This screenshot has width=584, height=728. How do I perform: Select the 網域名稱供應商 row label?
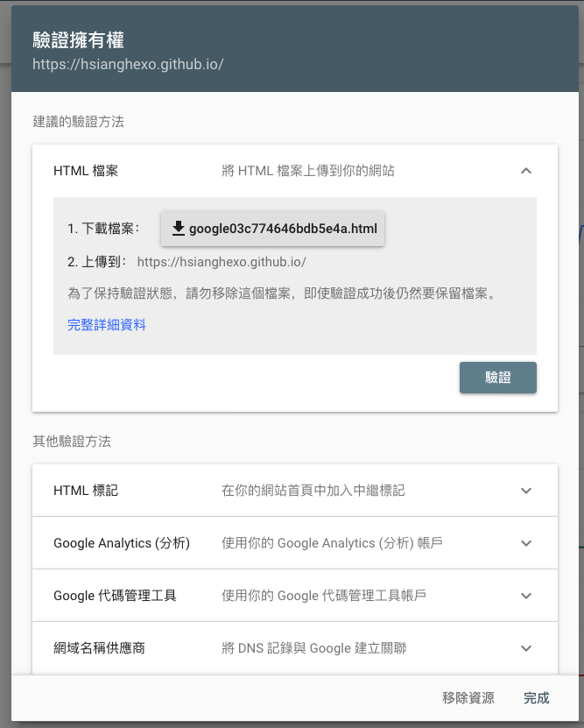click(99, 648)
